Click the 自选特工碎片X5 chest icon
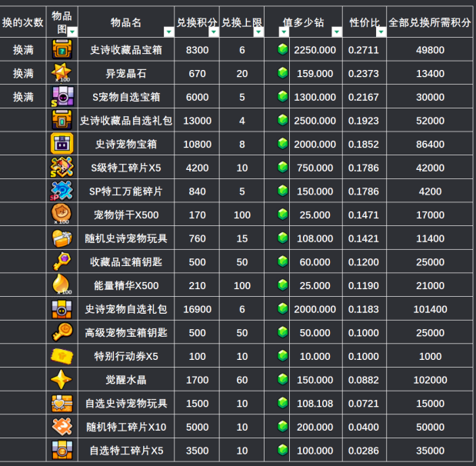 [62, 450]
